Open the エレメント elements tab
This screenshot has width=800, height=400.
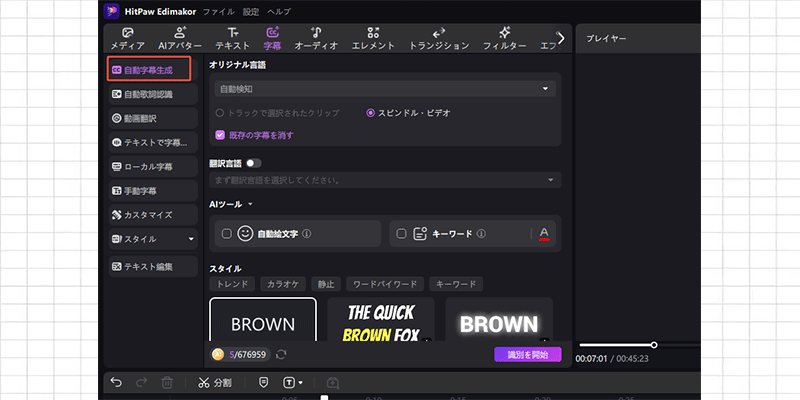click(x=373, y=39)
